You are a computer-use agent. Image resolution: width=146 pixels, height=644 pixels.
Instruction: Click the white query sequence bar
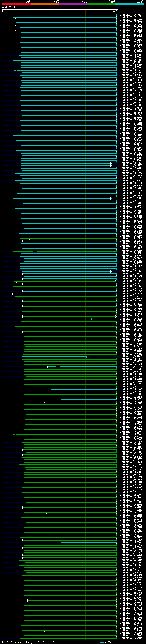point(60,9)
